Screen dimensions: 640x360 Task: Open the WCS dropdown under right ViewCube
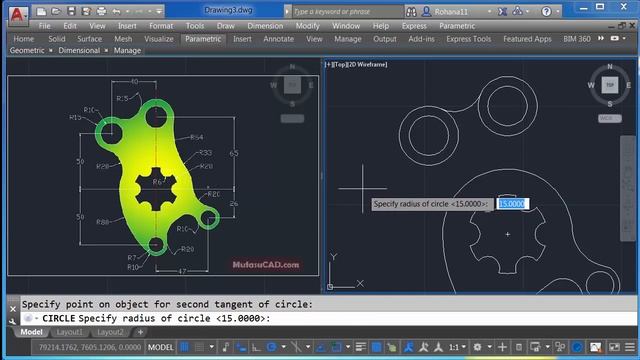[x=609, y=118]
